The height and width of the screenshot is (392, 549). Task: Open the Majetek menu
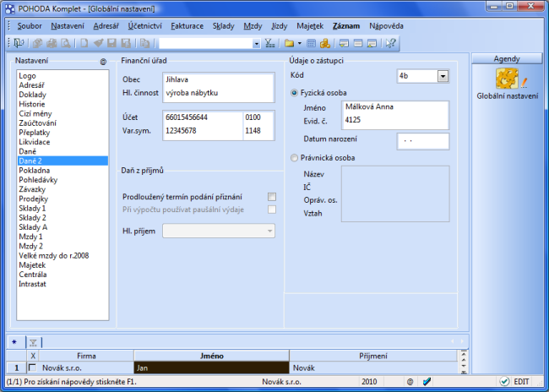[310, 26]
